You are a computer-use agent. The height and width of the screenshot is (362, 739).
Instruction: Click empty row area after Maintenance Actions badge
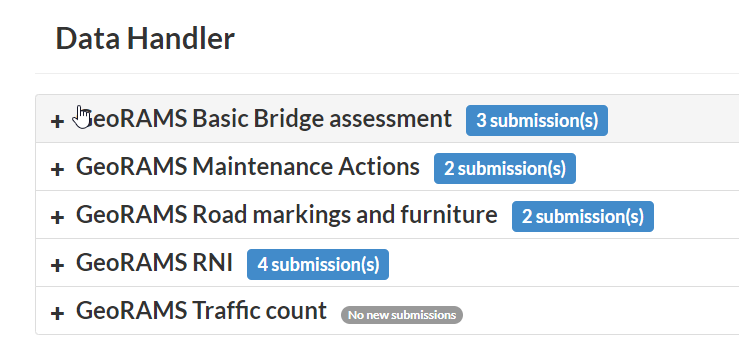coord(657,167)
